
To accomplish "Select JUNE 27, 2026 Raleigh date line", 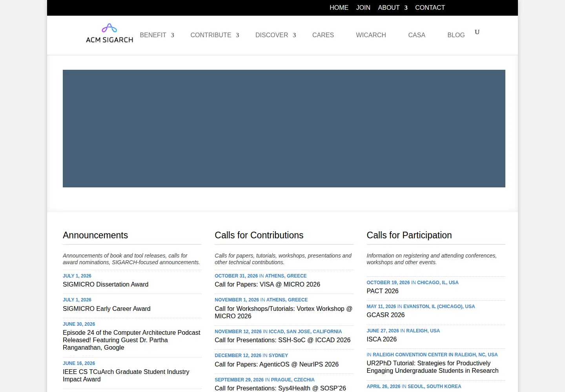I will point(403,331).
